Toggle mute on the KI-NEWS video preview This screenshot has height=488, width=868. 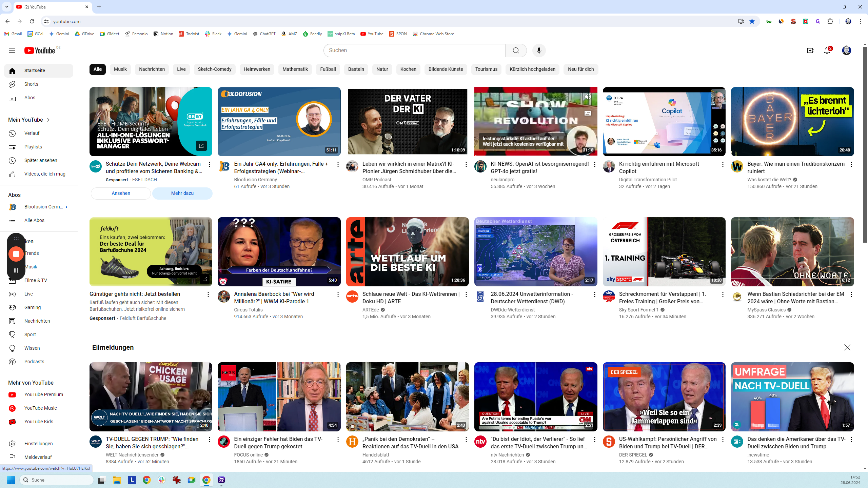[588, 97]
